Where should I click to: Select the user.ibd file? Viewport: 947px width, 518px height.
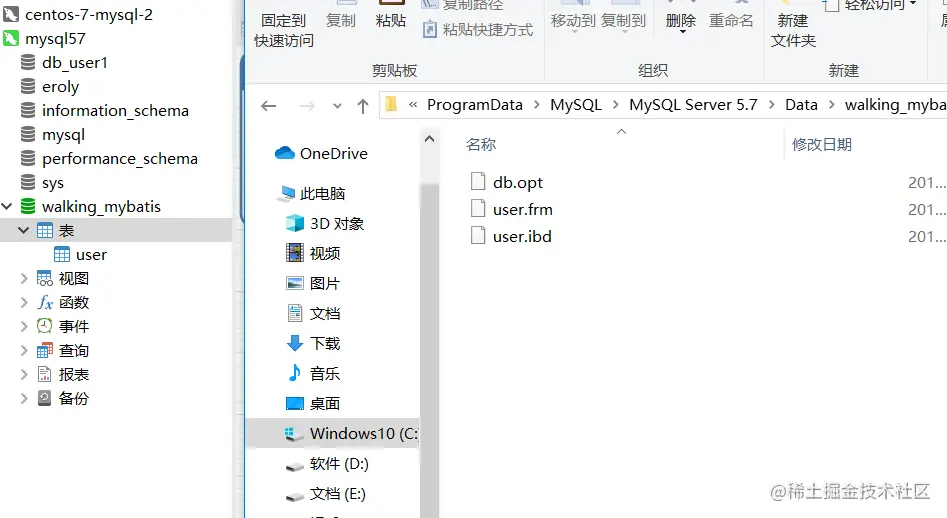click(x=522, y=237)
